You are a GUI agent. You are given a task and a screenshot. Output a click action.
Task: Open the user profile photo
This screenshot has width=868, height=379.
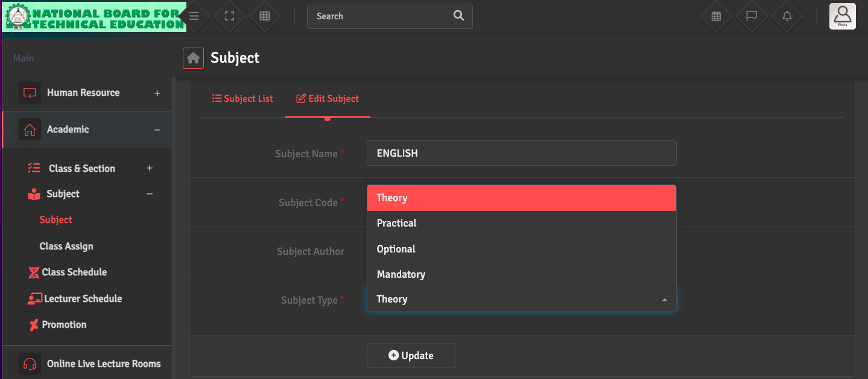click(x=842, y=16)
